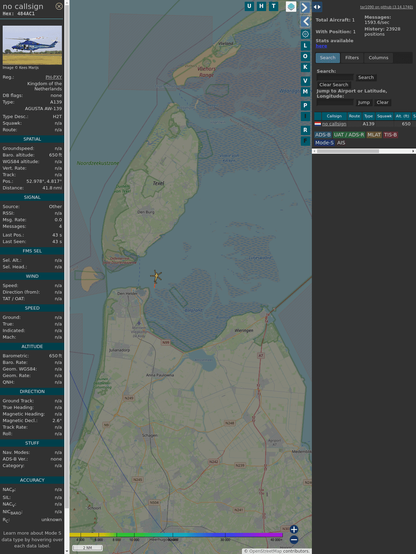Toggle the T show-all-tracks button
416x554 pixels.
tap(274, 6)
